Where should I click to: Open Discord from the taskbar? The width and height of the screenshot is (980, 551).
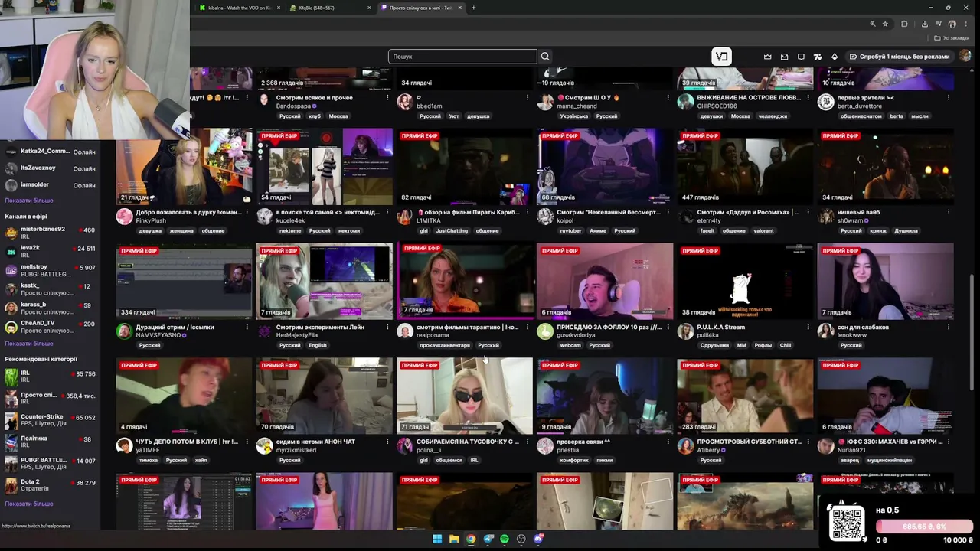pyautogui.click(x=538, y=540)
